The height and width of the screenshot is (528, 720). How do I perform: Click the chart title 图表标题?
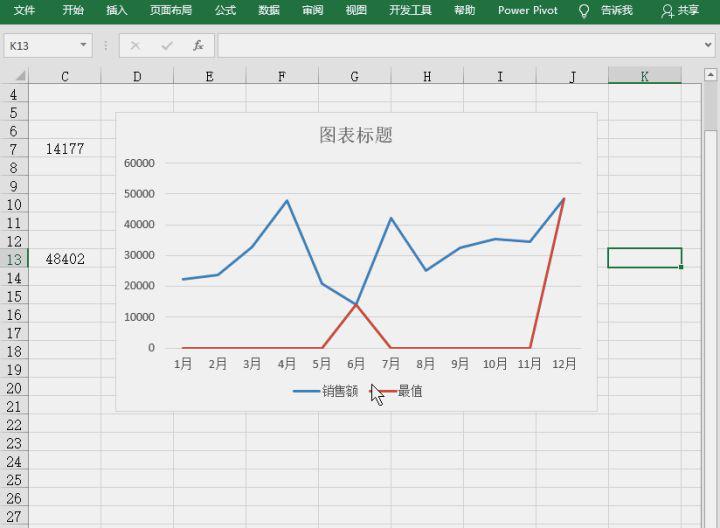(x=356, y=135)
